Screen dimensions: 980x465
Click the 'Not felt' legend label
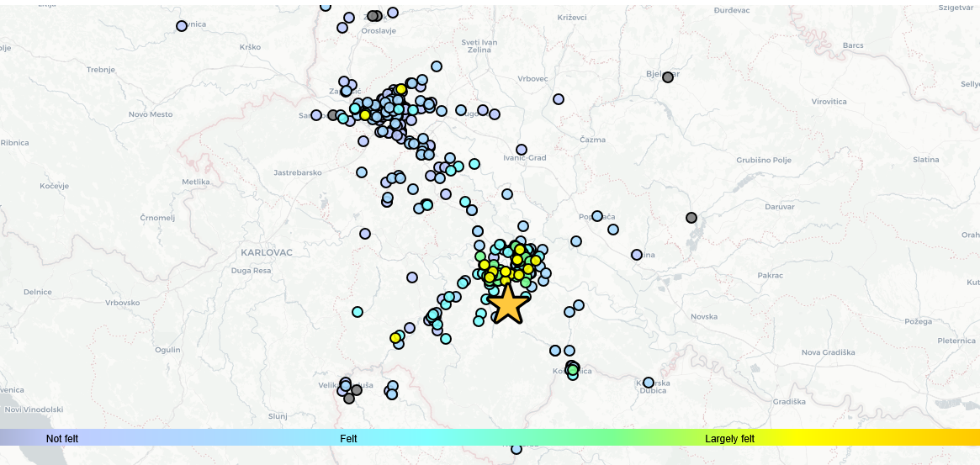click(x=62, y=439)
